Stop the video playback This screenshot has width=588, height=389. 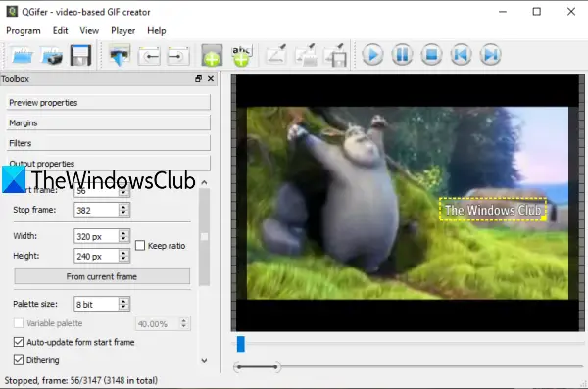pos(431,55)
